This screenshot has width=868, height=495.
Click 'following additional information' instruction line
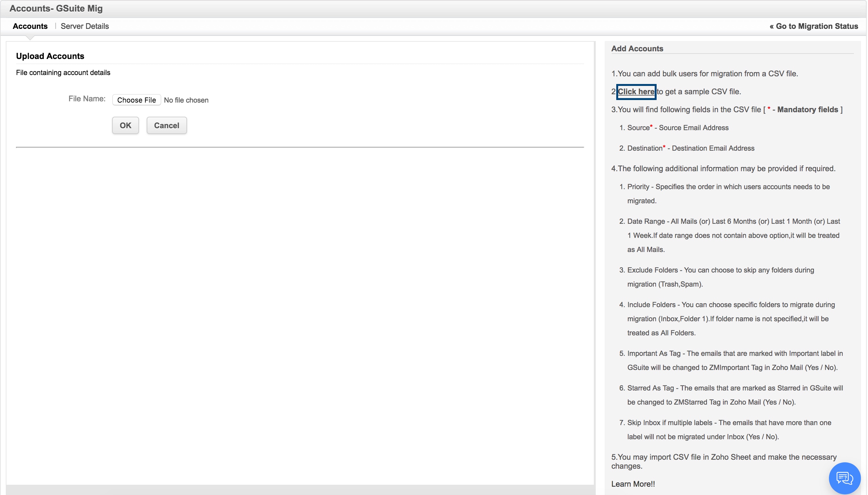pyautogui.click(x=723, y=168)
